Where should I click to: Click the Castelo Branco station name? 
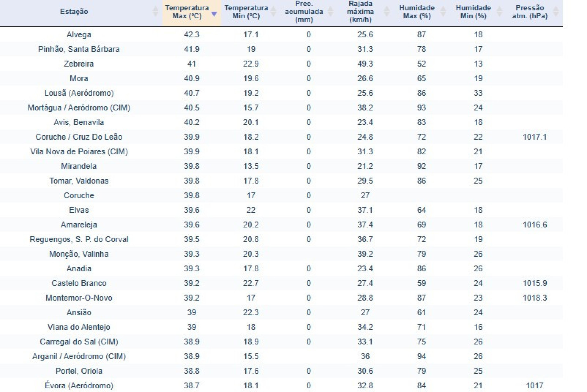click(79, 283)
